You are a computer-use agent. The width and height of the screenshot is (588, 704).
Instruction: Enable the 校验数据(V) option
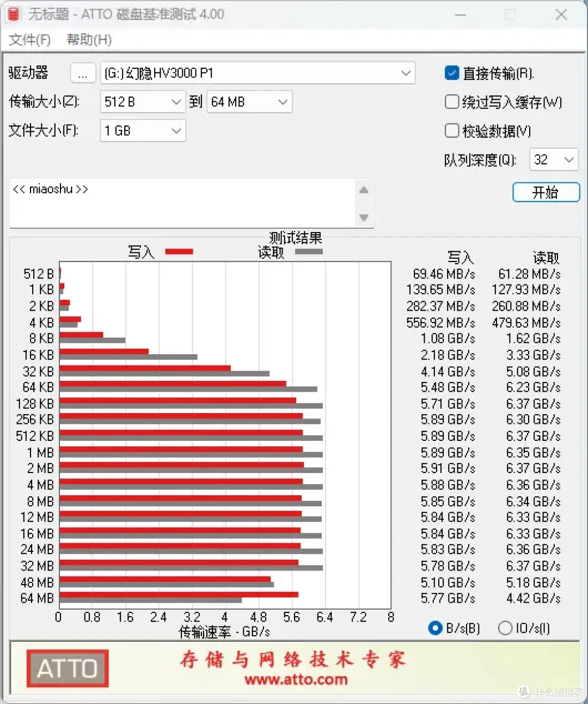tap(452, 131)
